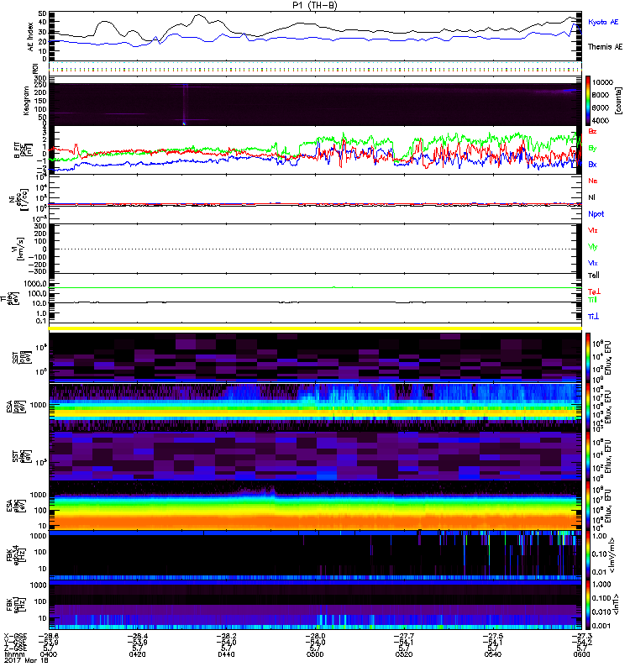This screenshot has width=630, height=672.
Task: Click the -300 tick of the Vi panel
Action: coord(38,271)
